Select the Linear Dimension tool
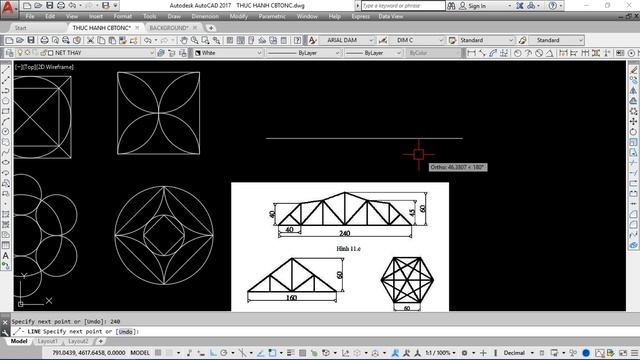The height and width of the screenshot is (360, 640). (x=471, y=53)
